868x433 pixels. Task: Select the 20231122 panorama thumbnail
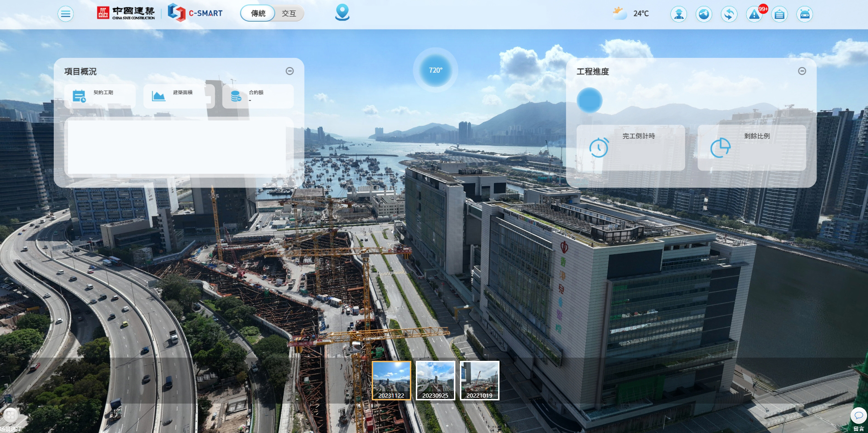point(391,380)
